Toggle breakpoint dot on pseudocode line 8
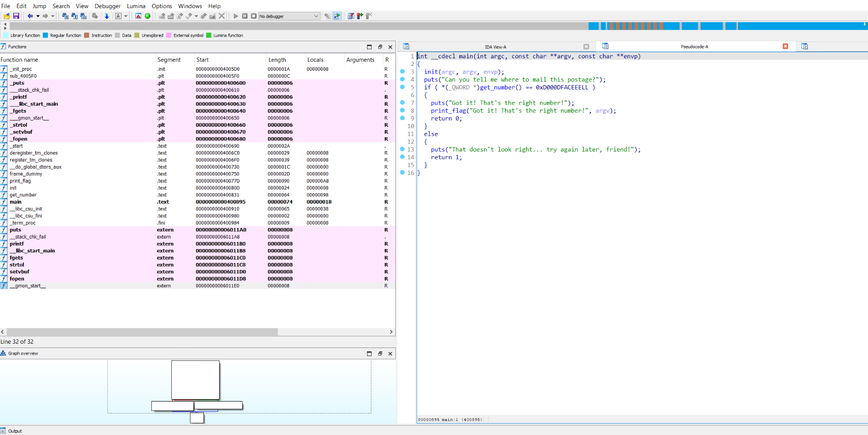The height and width of the screenshot is (435, 868). tap(402, 110)
